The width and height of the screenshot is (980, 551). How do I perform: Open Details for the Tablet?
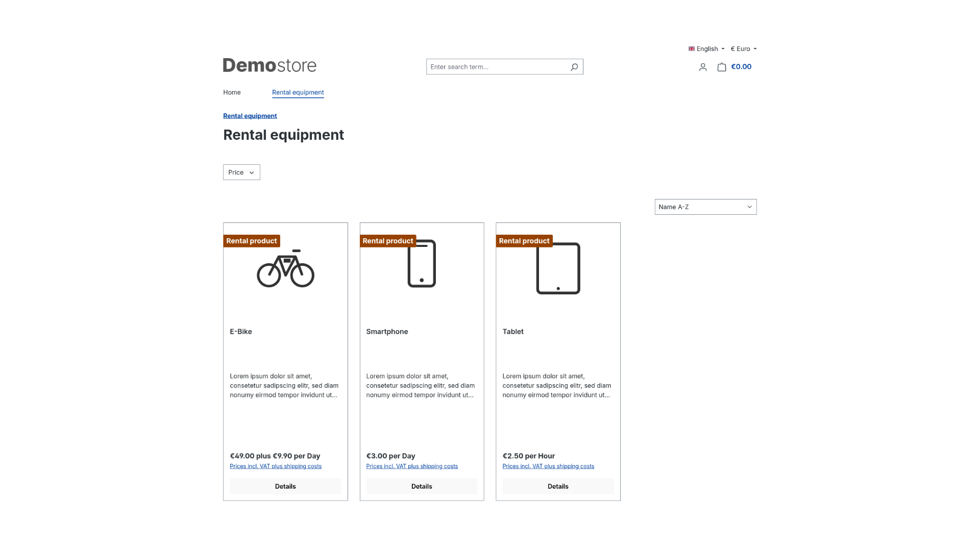point(558,486)
